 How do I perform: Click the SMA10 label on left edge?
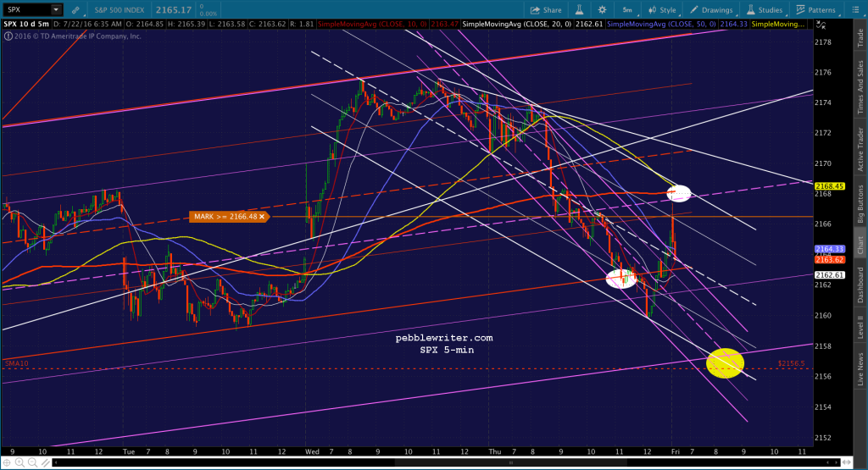16,363
